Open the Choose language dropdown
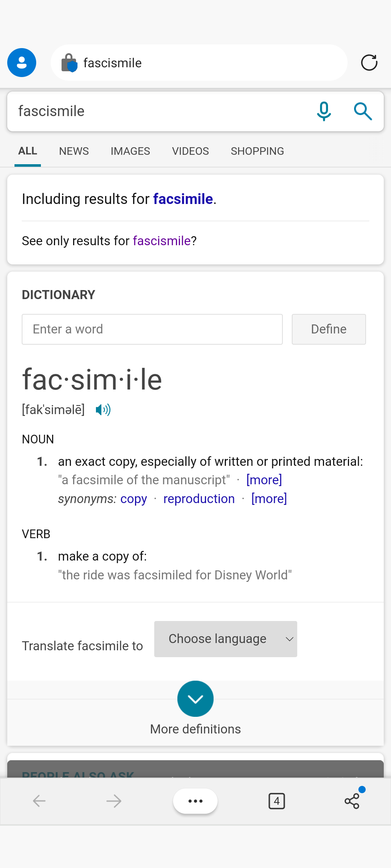 point(226,639)
